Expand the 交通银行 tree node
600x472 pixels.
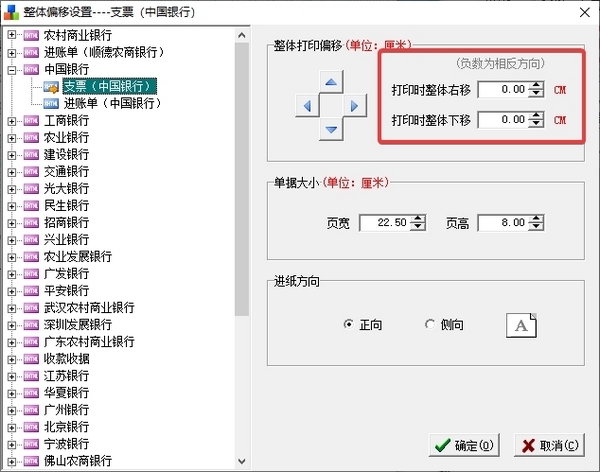pyautogui.click(x=11, y=172)
